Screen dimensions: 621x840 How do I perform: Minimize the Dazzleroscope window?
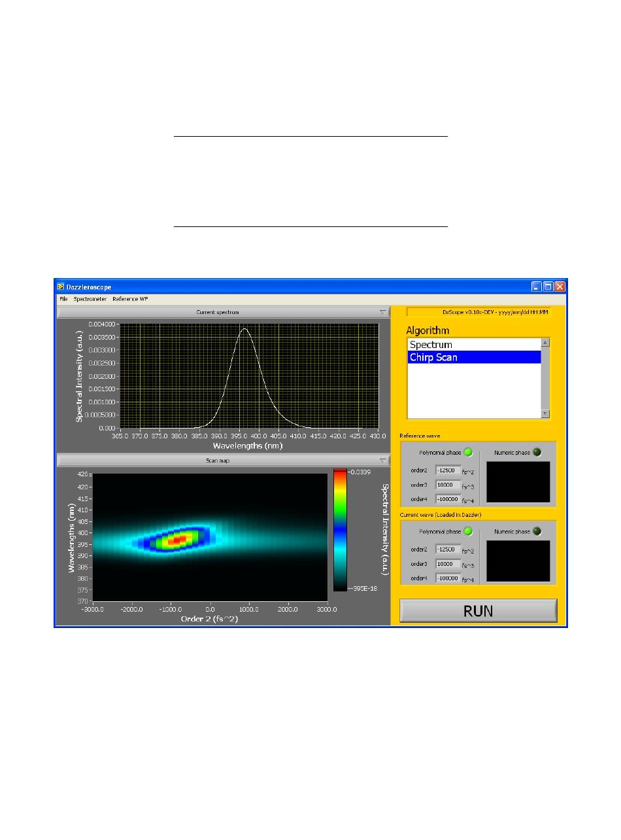537,287
